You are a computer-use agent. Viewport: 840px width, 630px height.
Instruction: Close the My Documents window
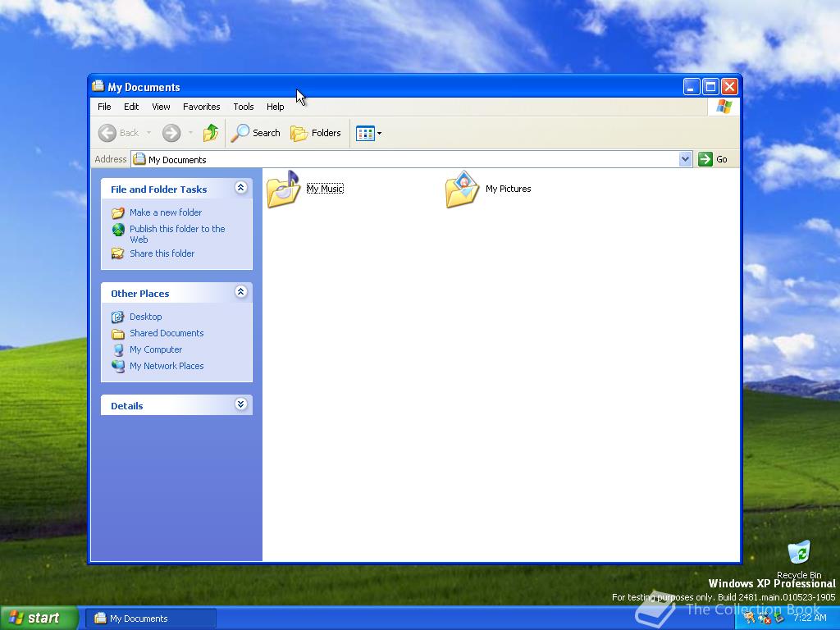pyautogui.click(x=729, y=86)
